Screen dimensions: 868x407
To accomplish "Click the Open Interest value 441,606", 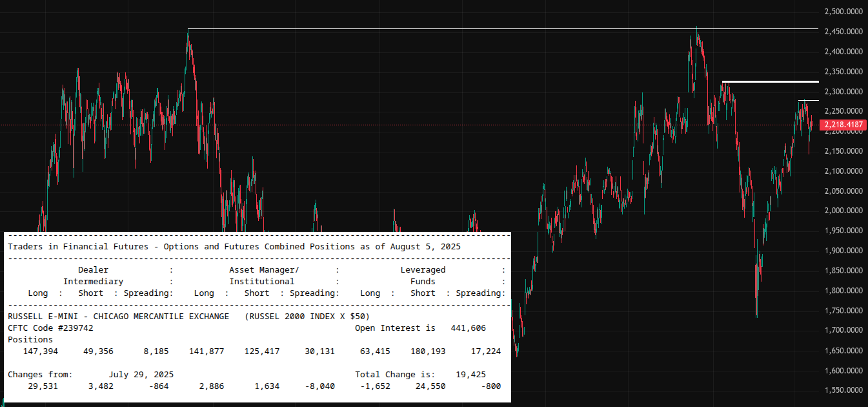I will coord(469,328).
